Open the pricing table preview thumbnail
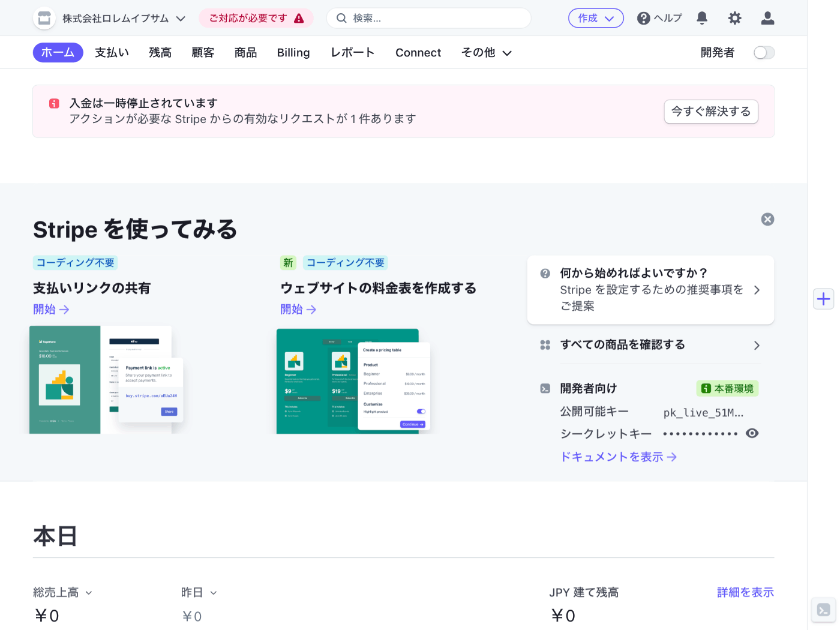The width and height of the screenshot is (840, 630). point(353,380)
